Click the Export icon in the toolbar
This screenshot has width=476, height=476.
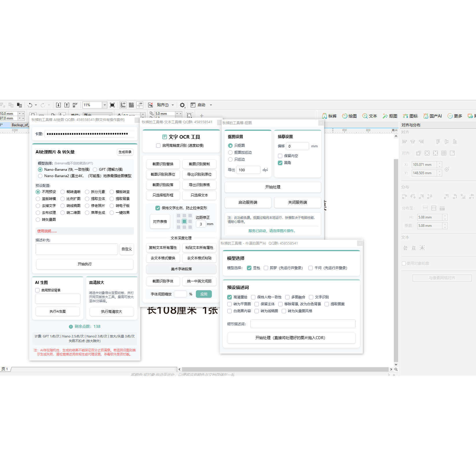pos(67,105)
